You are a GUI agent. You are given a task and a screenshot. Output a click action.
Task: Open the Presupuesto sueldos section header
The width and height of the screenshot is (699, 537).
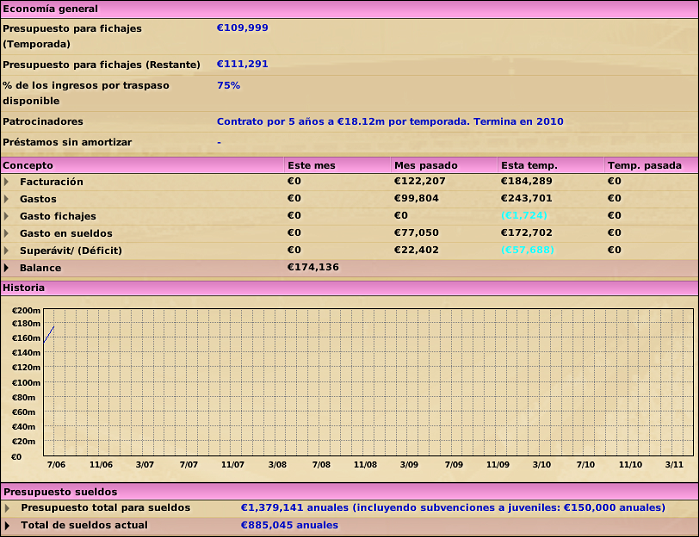(x=350, y=492)
